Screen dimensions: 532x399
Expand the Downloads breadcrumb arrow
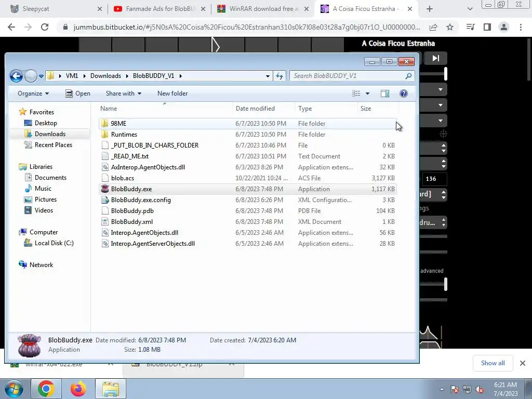point(127,76)
